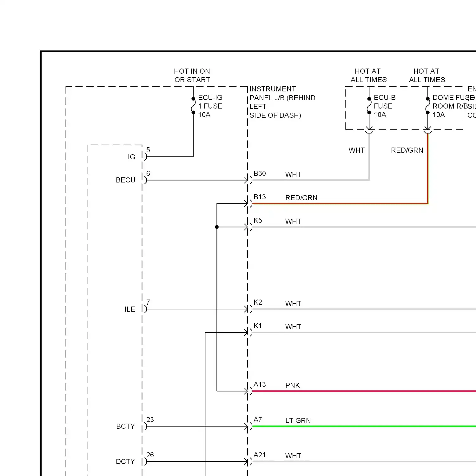Click the ECU-IG fuse symbol
The image size is (476, 476).
tap(193, 106)
